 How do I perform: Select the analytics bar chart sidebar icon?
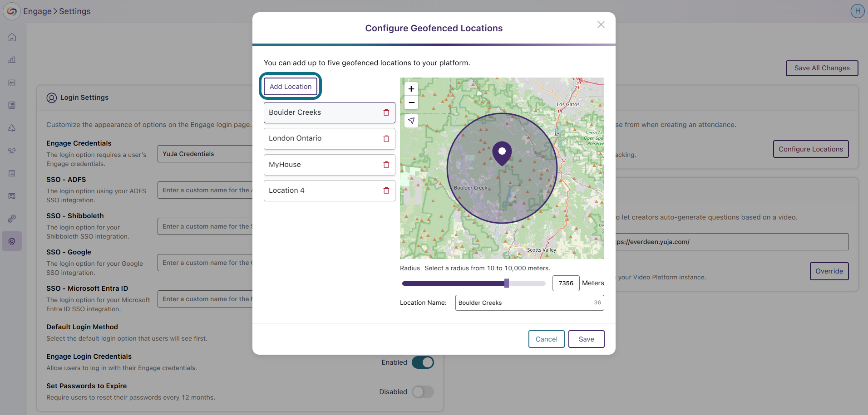point(12,60)
